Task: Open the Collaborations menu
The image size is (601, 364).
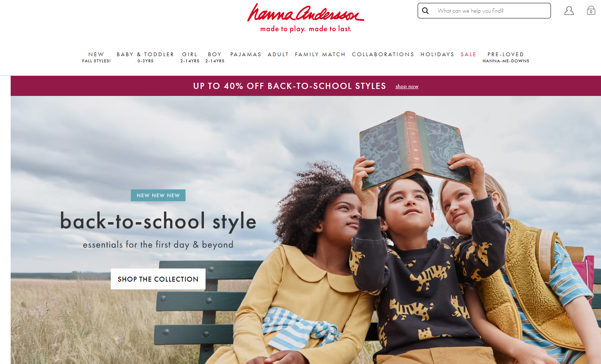Action: pyautogui.click(x=383, y=55)
